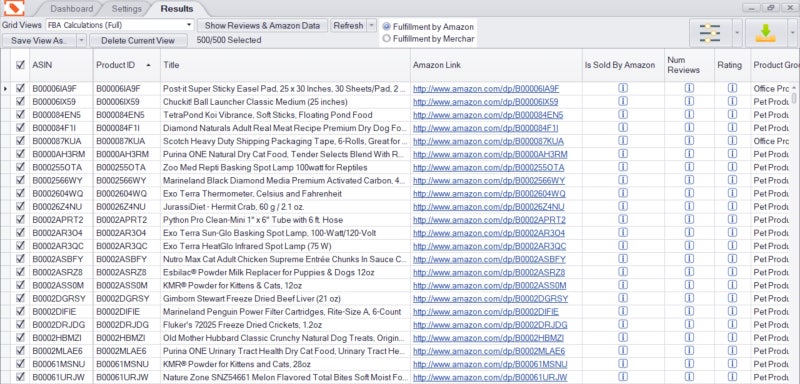The image size is (800, 384).
Task: Click Is Sold By Amazon info icon for B0002AR3QC
Action: 623,246
